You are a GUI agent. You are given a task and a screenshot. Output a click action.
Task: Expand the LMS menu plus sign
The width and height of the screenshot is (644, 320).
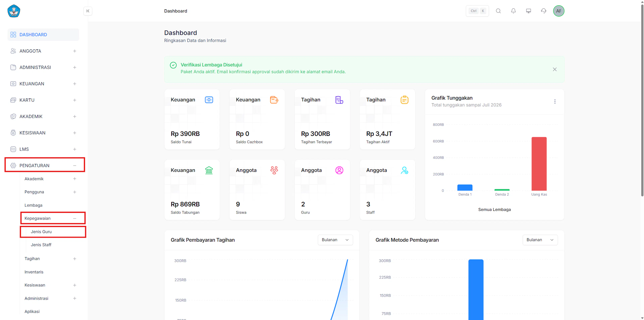pos(74,149)
